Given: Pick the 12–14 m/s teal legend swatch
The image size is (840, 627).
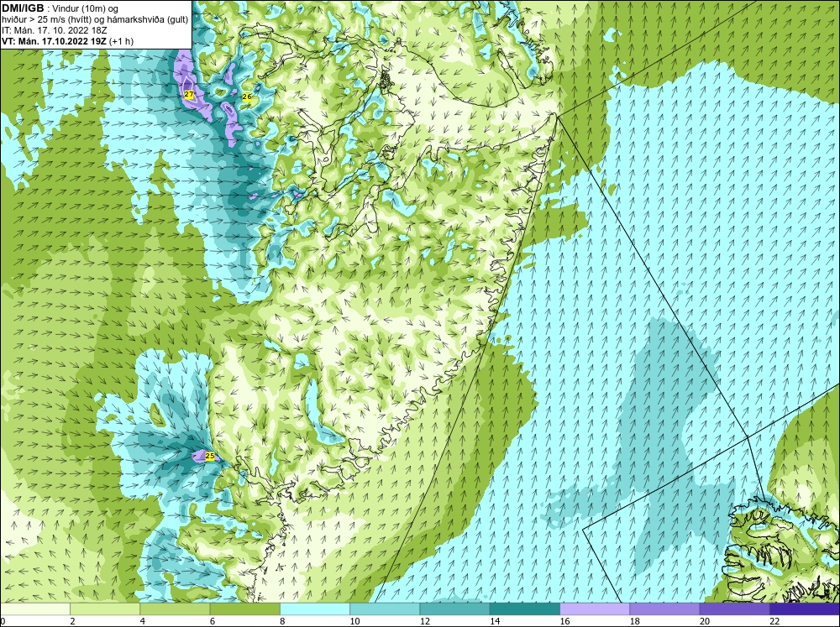Looking at the screenshot, I should [x=454, y=609].
